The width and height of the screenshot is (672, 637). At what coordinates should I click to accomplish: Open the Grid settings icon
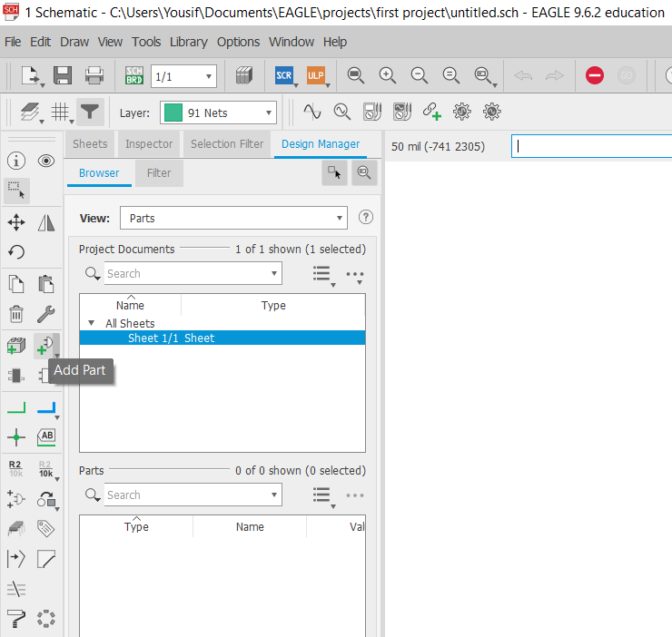[x=61, y=113]
